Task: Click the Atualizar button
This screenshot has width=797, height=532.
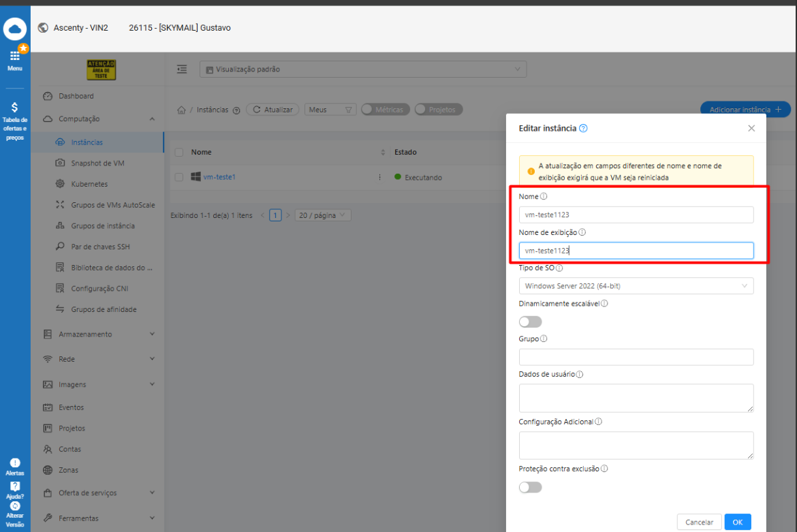Action: (x=272, y=110)
